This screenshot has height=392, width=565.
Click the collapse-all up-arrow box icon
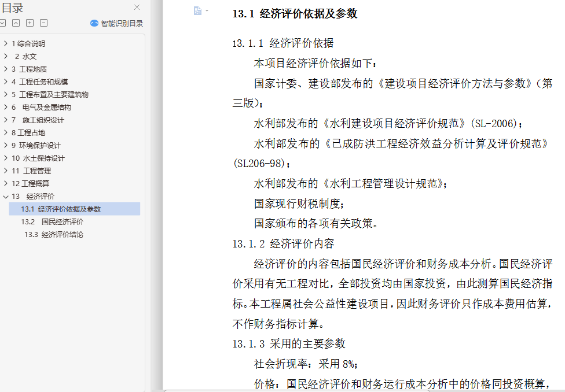click(16, 23)
